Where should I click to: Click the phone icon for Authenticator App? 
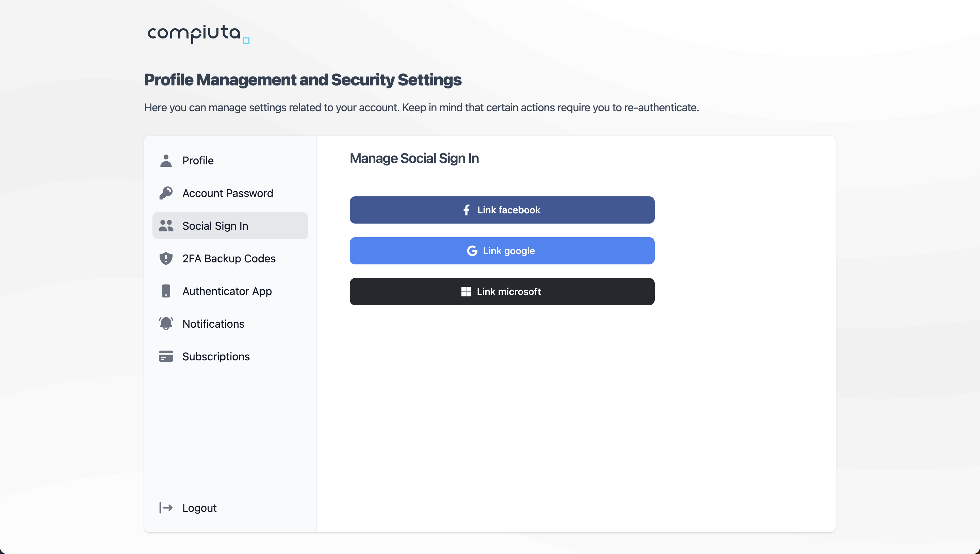(166, 291)
